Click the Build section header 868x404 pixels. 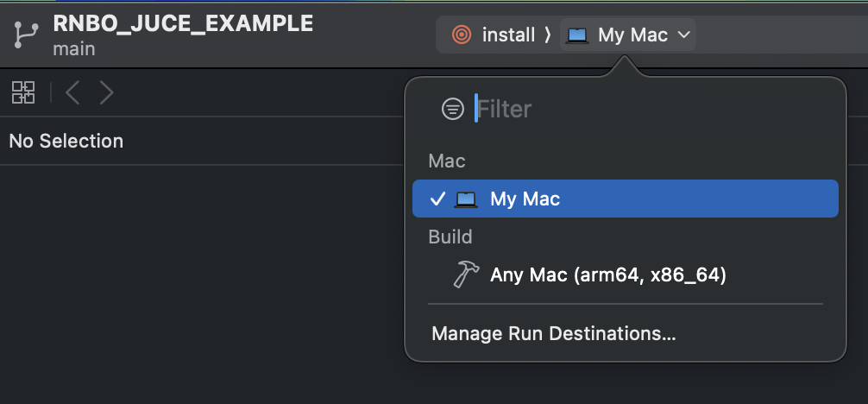pyautogui.click(x=450, y=237)
